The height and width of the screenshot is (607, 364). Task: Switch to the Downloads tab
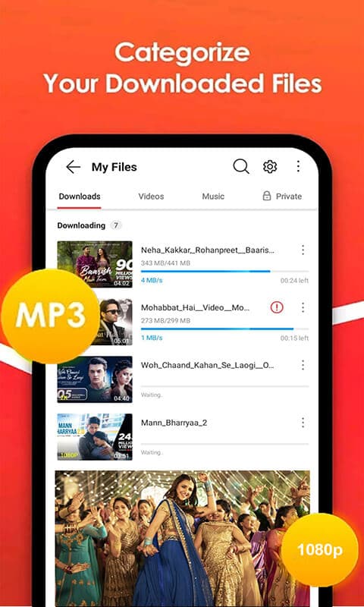(x=80, y=197)
